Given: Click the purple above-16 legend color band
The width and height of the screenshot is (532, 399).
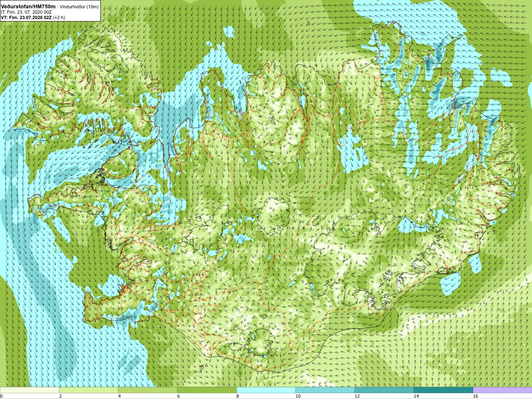Looking at the screenshot, I should [502, 390].
